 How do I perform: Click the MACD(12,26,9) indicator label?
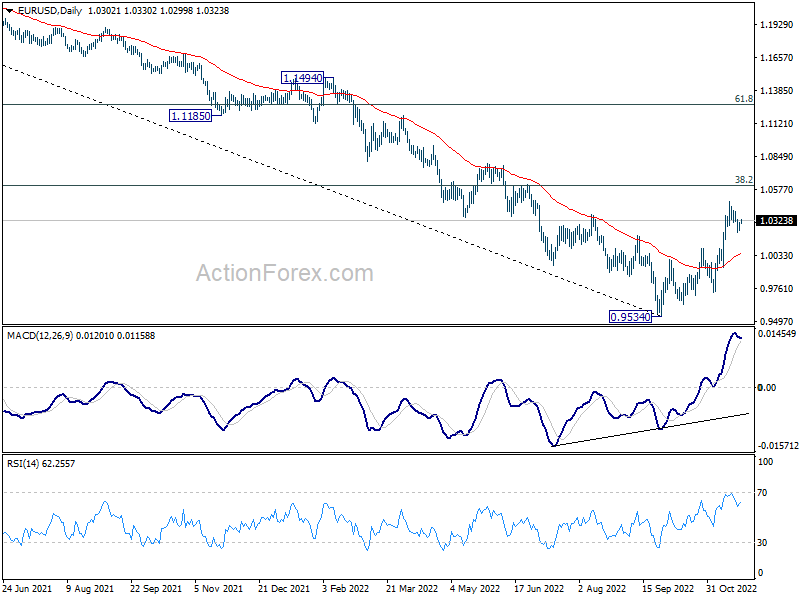click(x=40, y=336)
